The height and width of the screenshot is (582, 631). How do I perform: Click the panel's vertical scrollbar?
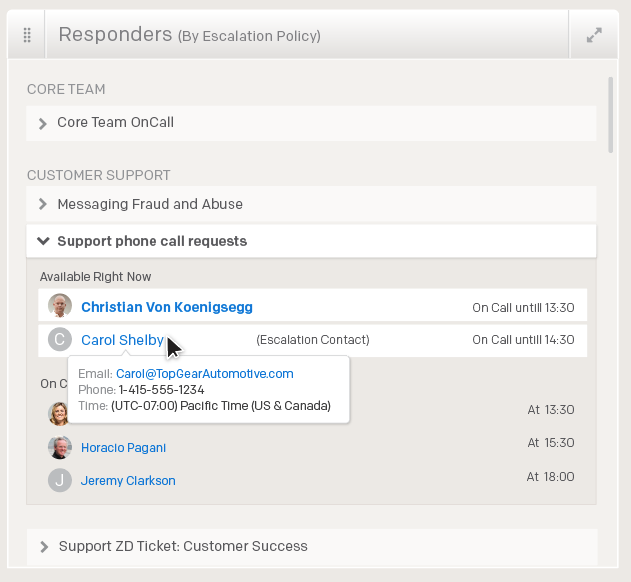coord(610,115)
